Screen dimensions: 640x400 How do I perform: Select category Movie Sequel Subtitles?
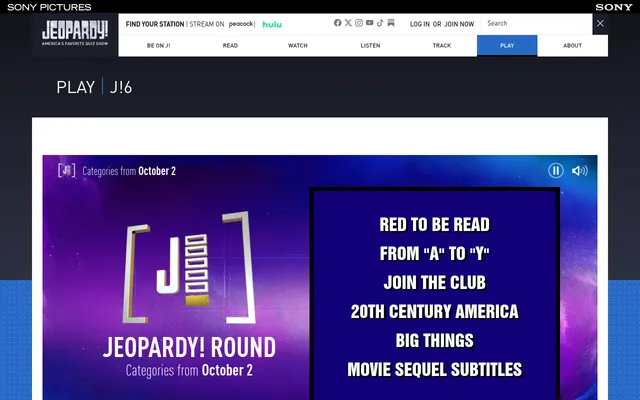(434, 369)
